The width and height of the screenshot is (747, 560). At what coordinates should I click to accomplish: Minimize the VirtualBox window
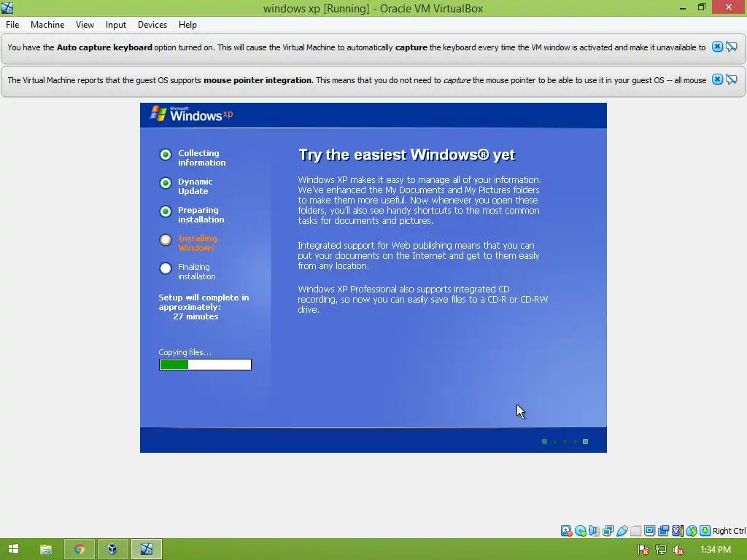tap(683, 7)
